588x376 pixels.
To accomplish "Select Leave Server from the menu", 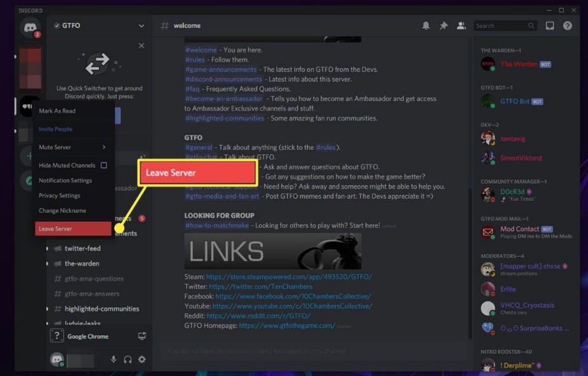I will 72,228.
